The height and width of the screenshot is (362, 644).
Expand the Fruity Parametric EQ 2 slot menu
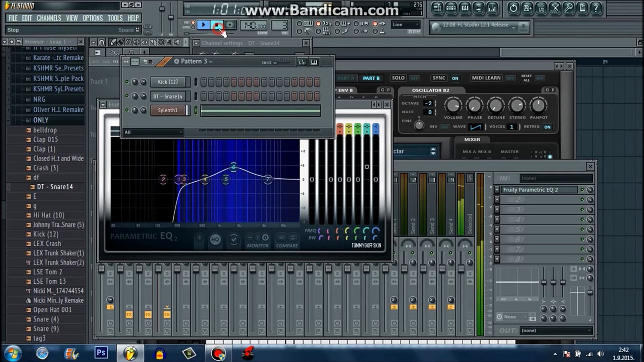[497, 190]
